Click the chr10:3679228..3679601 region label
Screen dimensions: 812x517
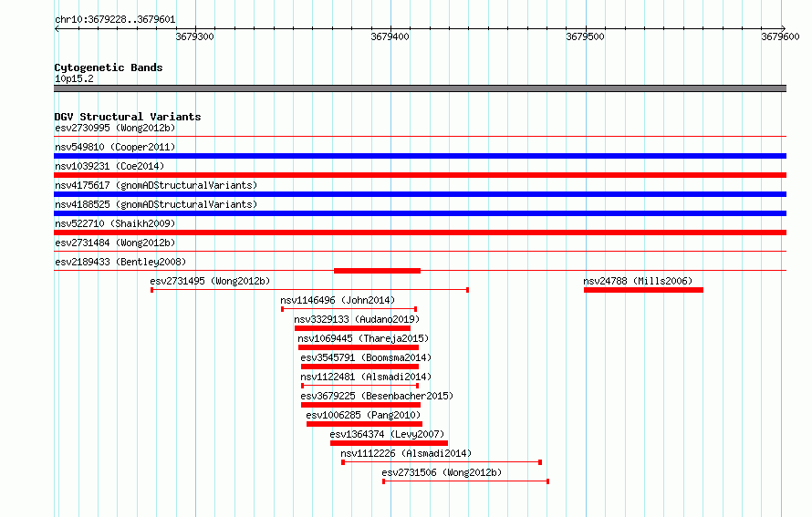tap(115, 19)
